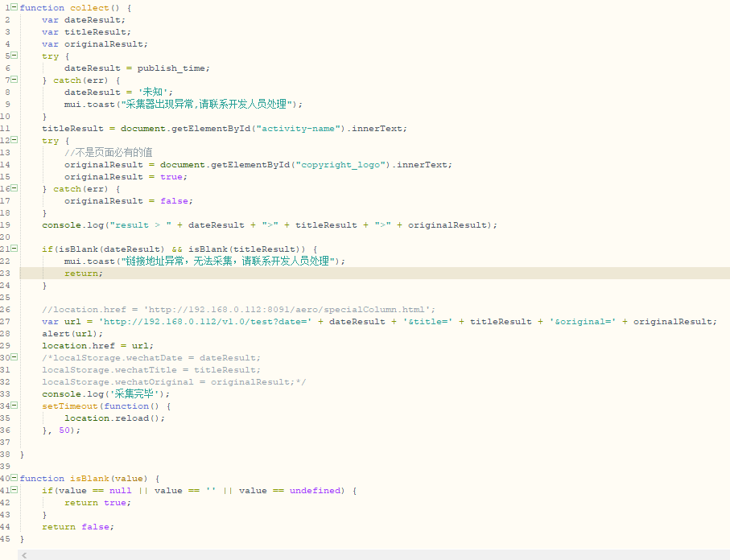730x560 pixels.
Task: Click line number 38 in the gutter
Action: (6, 454)
